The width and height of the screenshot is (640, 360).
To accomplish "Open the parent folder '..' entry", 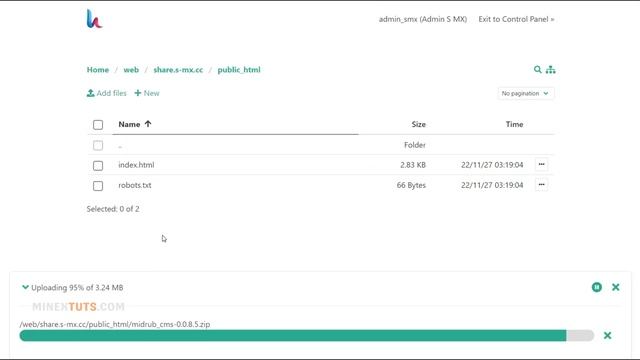I will pyautogui.click(x=120, y=146).
